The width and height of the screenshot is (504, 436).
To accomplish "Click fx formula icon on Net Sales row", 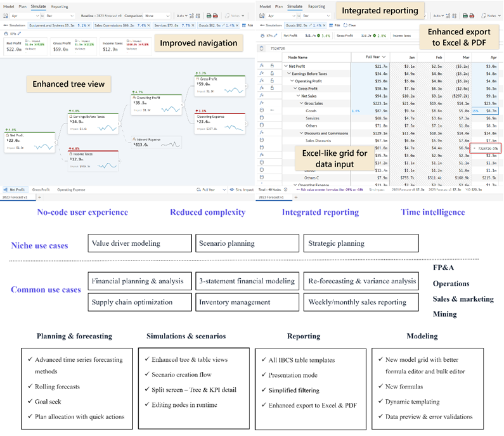I will coord(262,95).
